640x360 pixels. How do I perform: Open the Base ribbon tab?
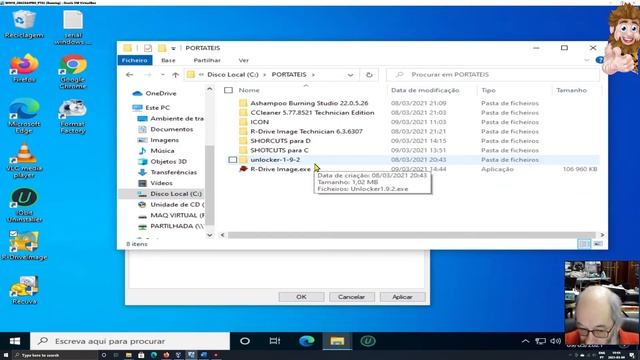pos(168,60)
